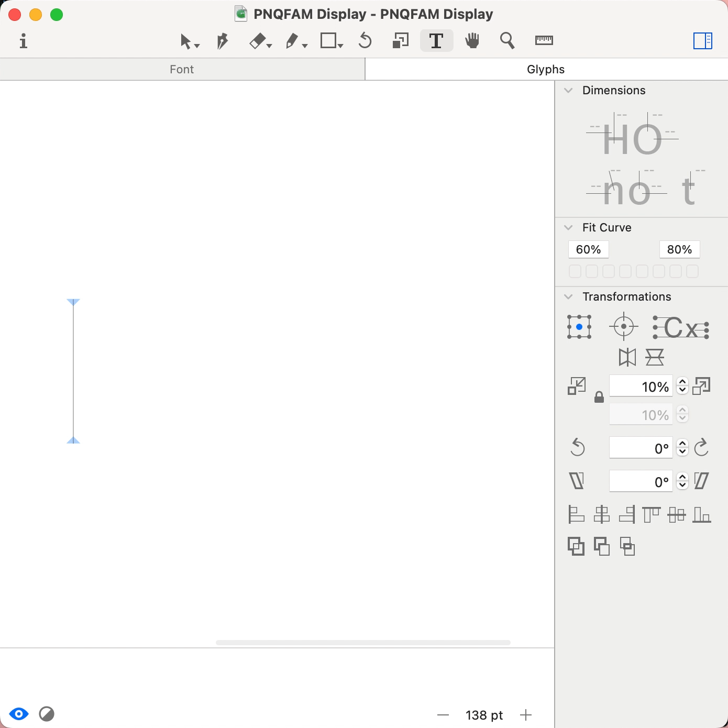Screen dimensions: 728x728
Task: Click first Fit Curve step box
Action: 575,271
